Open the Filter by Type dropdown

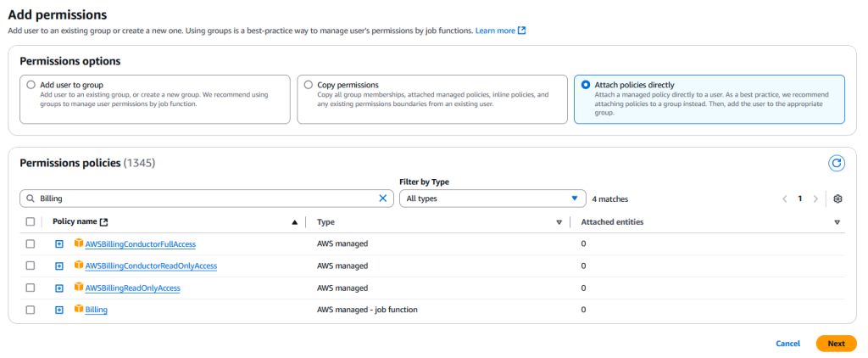click(x=492, y=199)
